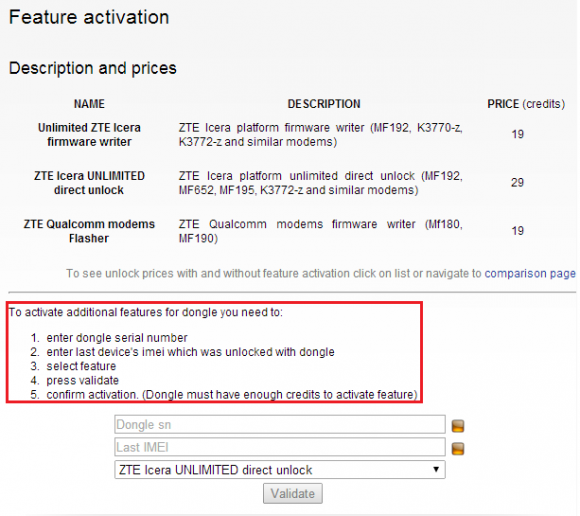The height and width of the screenshot is (516, 580).
Task: Click the orange icon beside Last IMEI
Action: [458, 449]
